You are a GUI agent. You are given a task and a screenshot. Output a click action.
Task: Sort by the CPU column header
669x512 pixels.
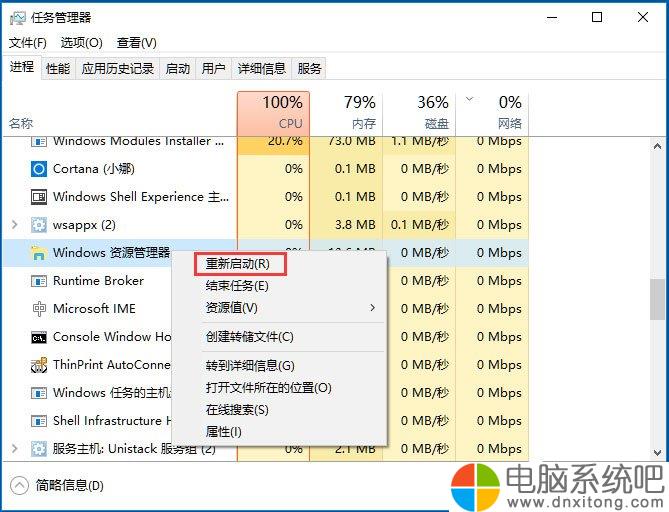[x=273, y=113]
